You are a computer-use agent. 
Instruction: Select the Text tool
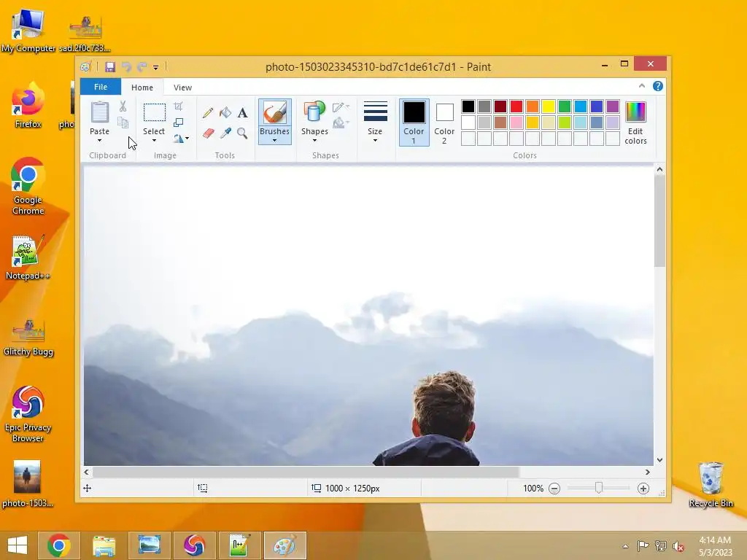(x=242, y=113)
